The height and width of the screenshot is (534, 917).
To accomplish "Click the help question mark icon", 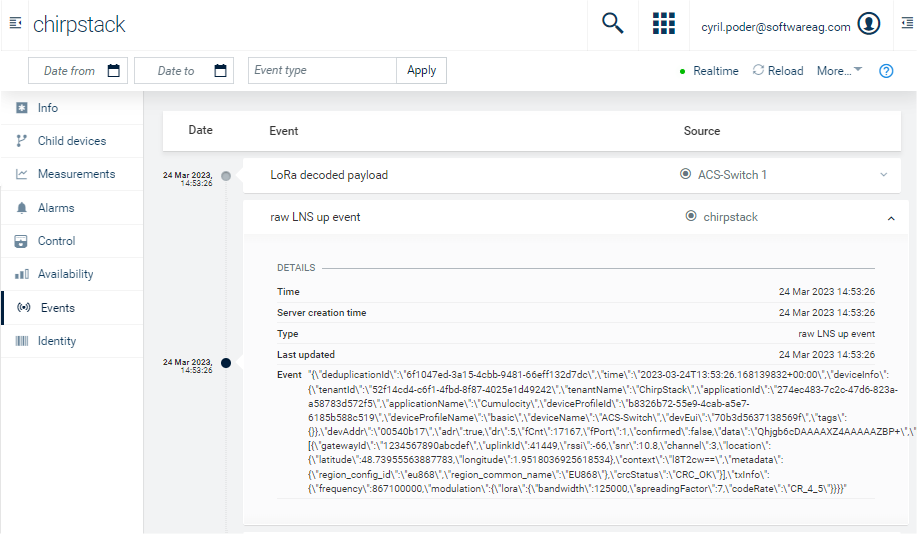I will click(x=885, y=71).
